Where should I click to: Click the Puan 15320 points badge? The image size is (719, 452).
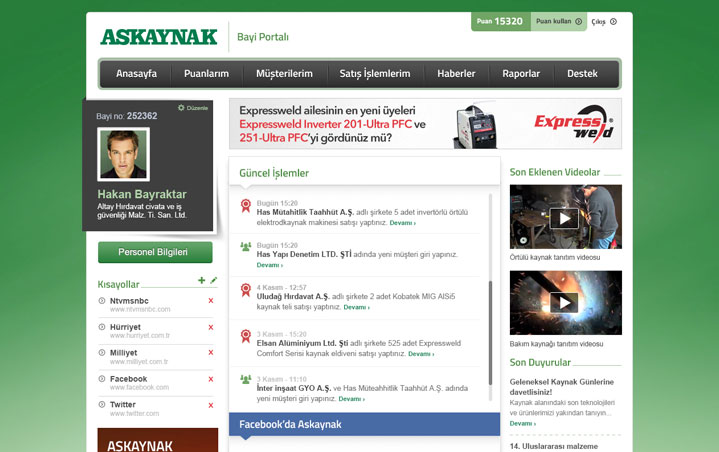coord(501,22)
